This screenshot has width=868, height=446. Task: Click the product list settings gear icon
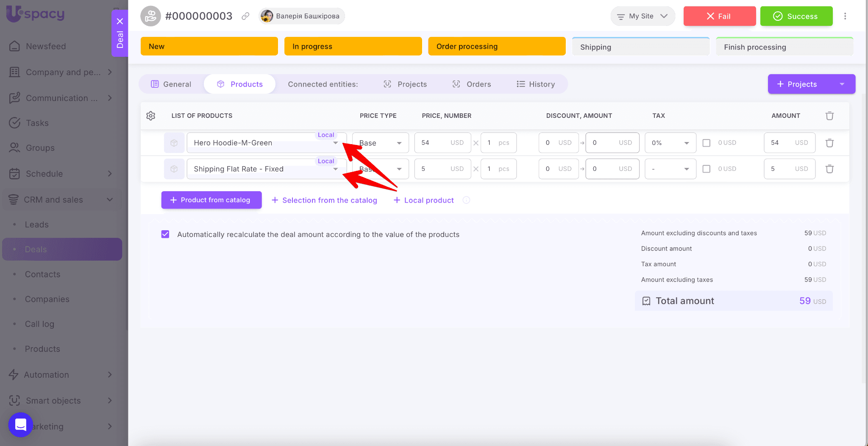(x=150, y=116)
